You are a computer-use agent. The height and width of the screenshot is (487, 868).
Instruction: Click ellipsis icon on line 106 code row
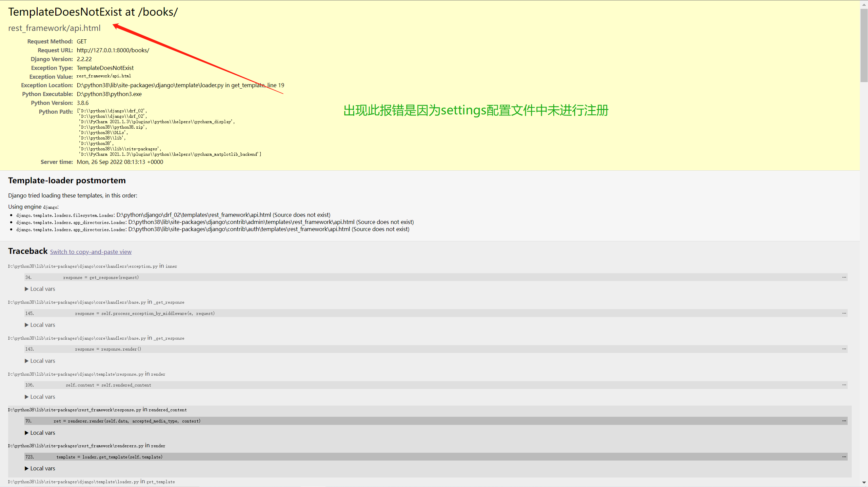[x=844, y=385]
